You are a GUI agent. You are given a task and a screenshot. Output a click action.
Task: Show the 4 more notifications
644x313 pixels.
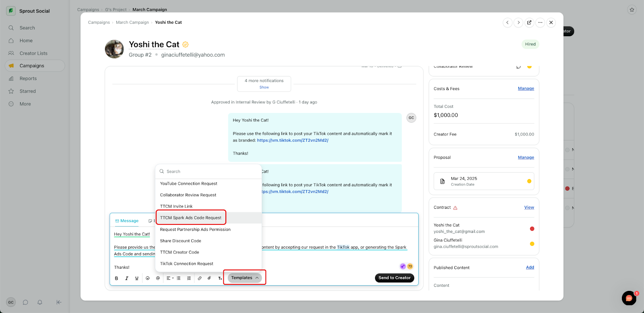[264, 87]
